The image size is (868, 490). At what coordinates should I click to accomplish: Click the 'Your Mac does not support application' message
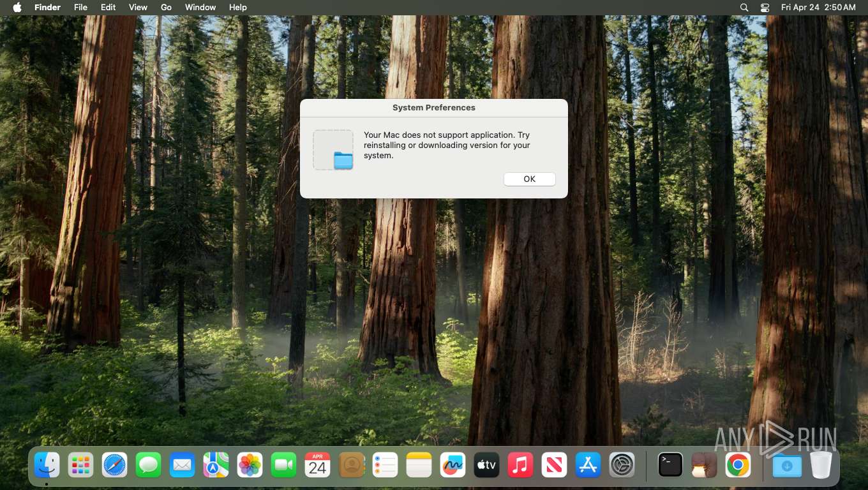point(447,145)
